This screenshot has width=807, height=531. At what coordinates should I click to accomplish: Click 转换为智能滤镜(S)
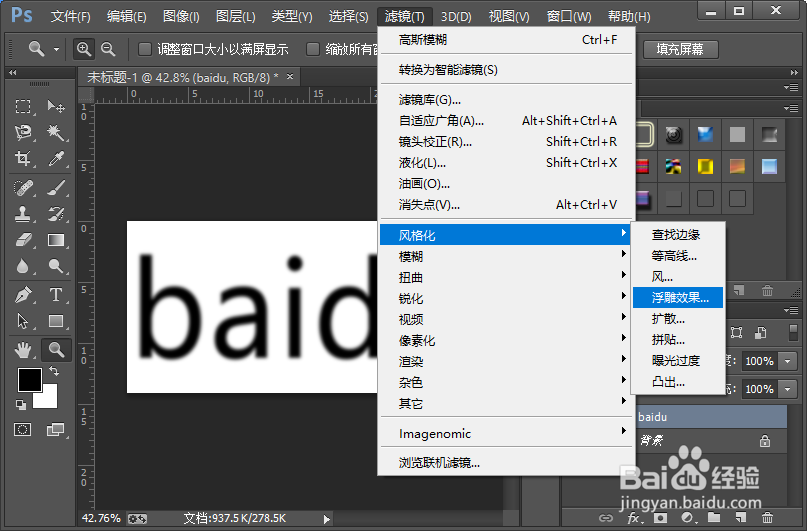click(x=506, y=69)
